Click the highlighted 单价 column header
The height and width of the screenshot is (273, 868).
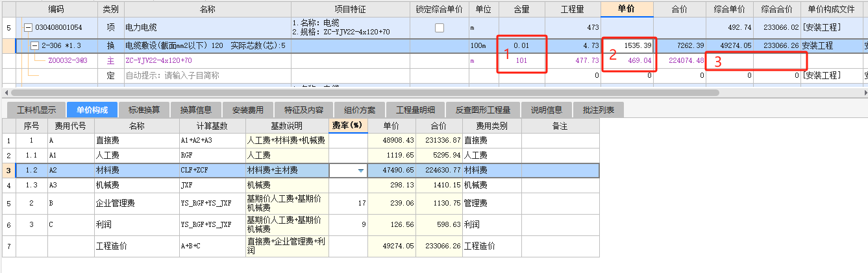coord(627,9)
